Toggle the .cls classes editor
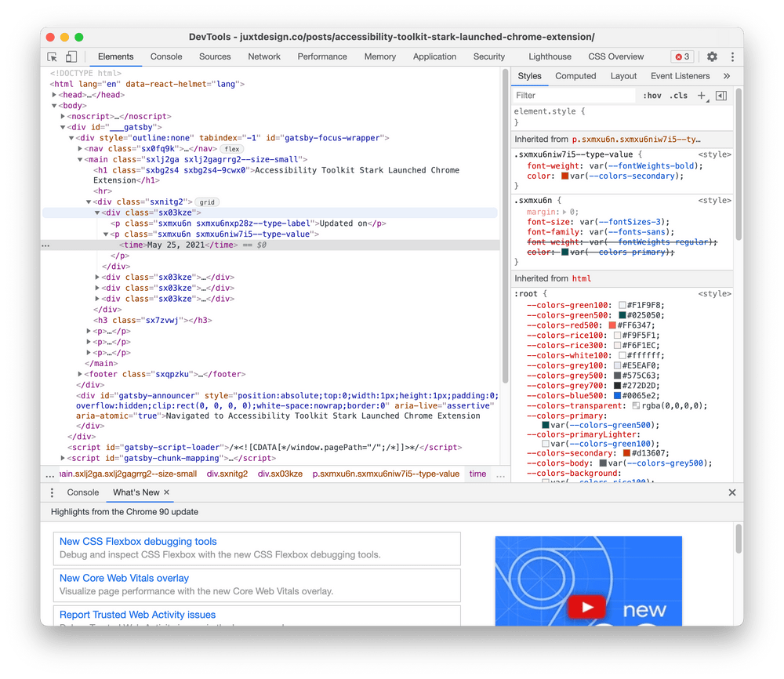Image resolution: width=784 pixels, height=679 pixels. [x=678, y=95]
